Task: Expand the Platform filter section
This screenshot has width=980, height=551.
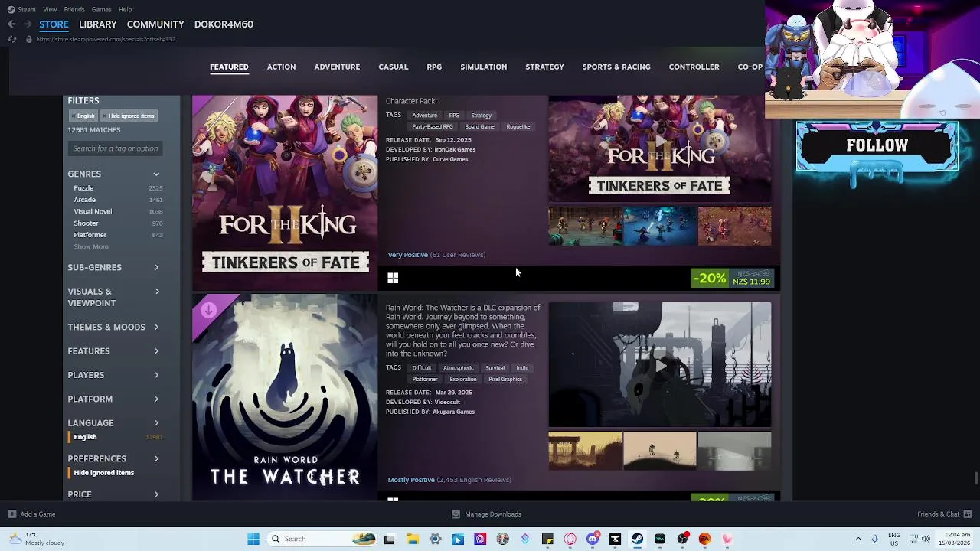Action: [x=114, y=399]
